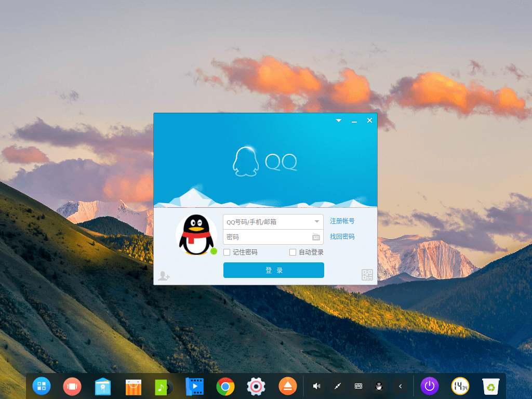Screen dimensions: 532x399
Task: Open the volume speaker tray icon
Action: tap(316, 386)
